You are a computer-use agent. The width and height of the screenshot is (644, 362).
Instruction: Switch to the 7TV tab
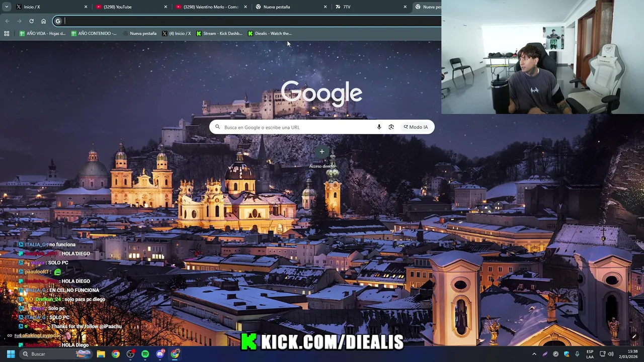(x=371, y=7)
